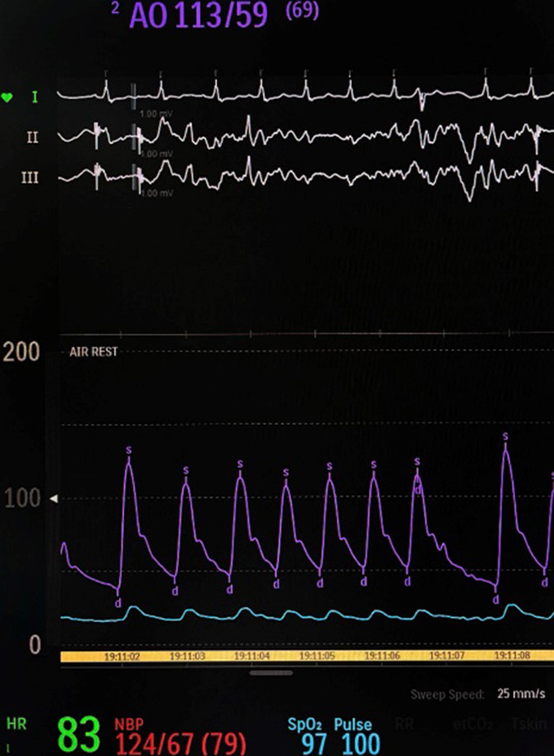The width and height of the screenshot is (554, 756).
Task: Click the 200 pressure scale value
Action: (21, 352)
